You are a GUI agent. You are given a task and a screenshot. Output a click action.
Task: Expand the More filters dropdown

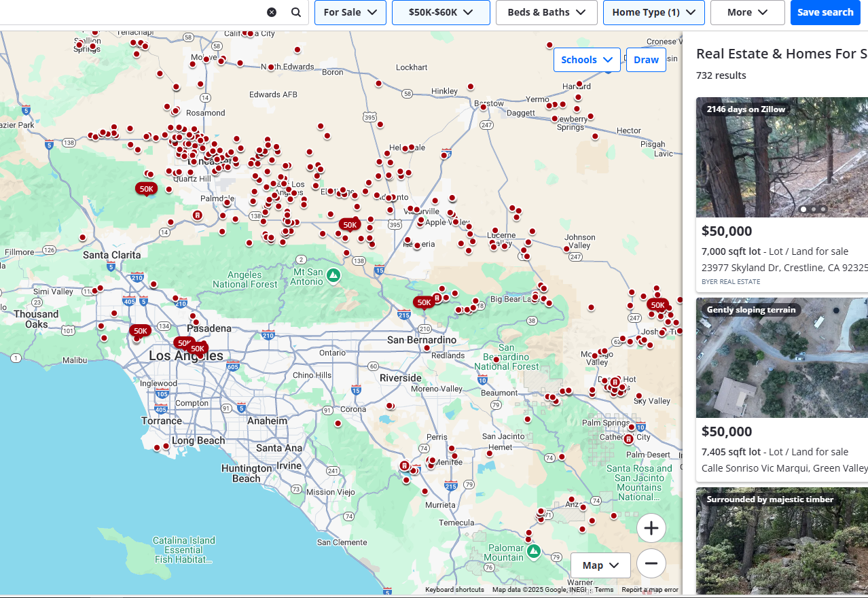tap(747, 12)
